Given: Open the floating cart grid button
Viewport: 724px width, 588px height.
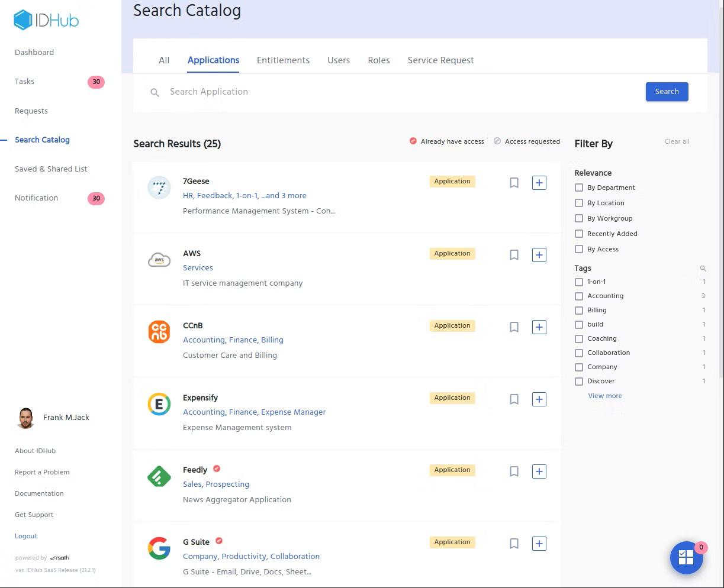Looking at the screenshot, I should click(686, 557).
